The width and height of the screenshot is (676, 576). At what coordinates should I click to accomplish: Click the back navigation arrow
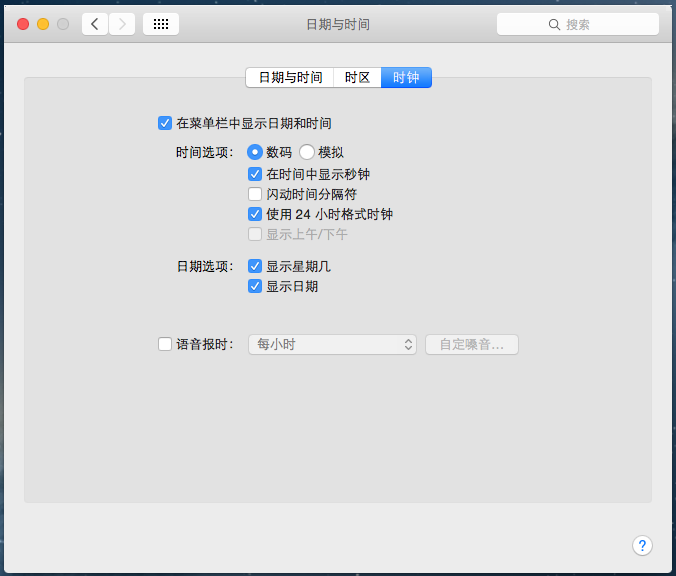95,24
